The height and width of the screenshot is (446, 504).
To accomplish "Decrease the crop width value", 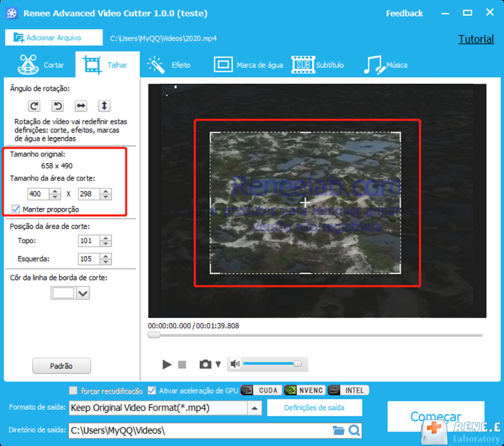I will (x=55, y=197).
